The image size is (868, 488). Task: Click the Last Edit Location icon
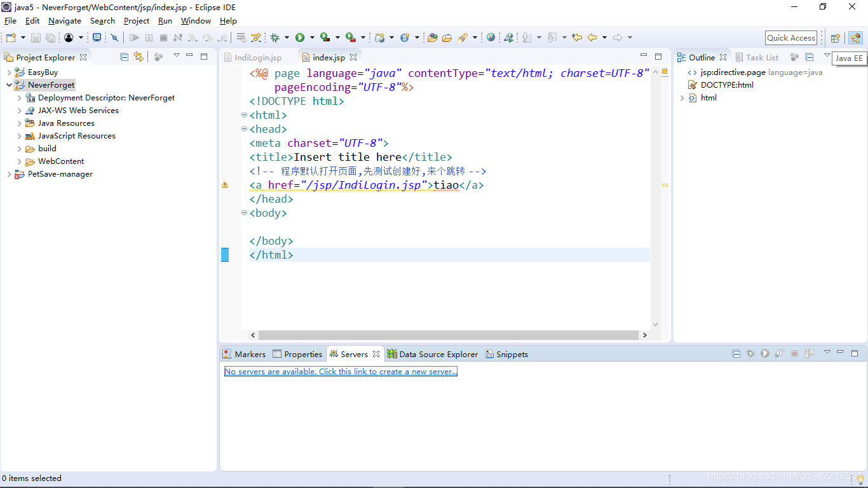(577, 38)
